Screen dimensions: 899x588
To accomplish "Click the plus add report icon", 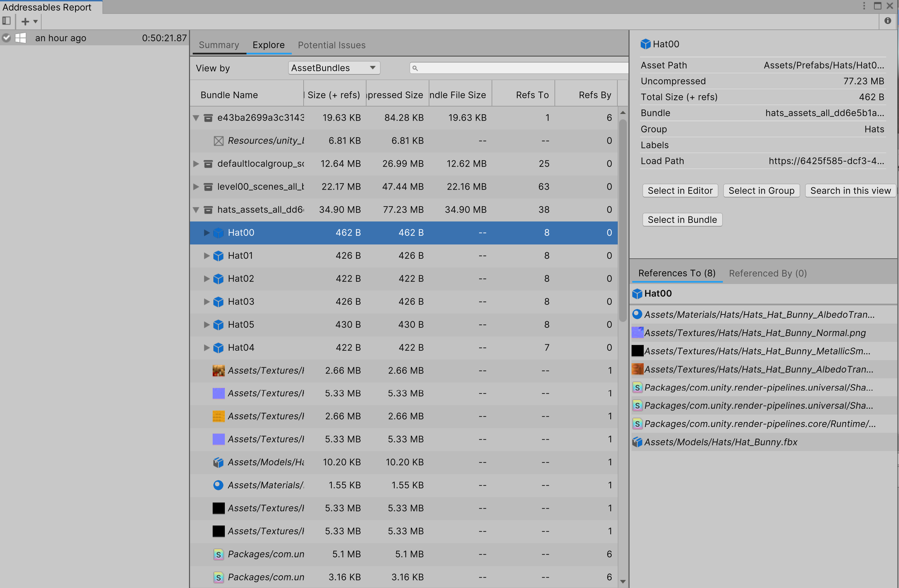I will pos(25,22).
